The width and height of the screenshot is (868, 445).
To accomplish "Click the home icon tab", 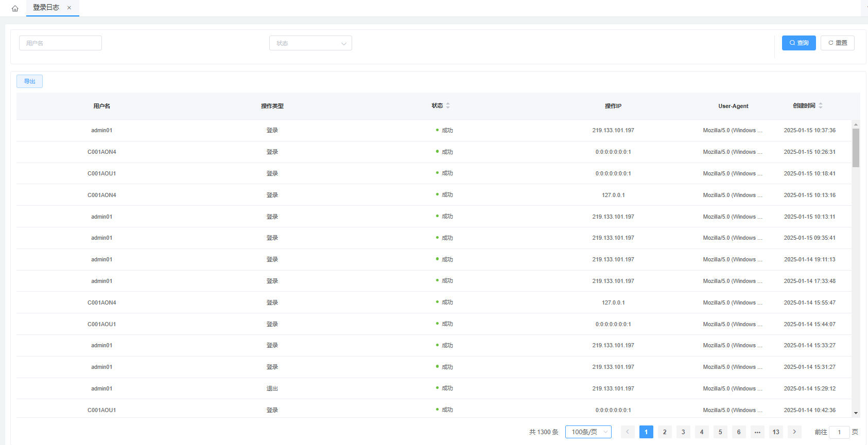I will click(15, 8).
